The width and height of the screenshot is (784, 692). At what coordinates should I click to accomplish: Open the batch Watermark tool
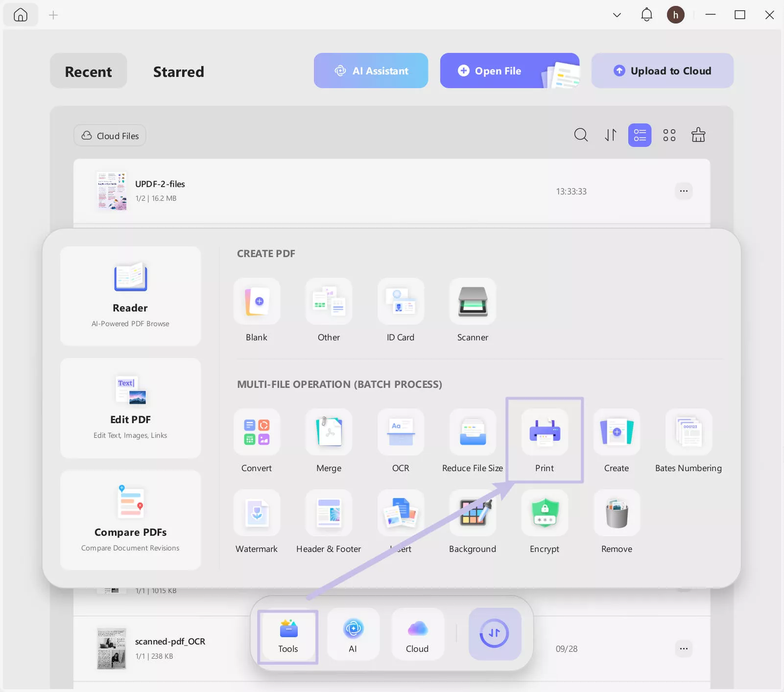point(257,513)
